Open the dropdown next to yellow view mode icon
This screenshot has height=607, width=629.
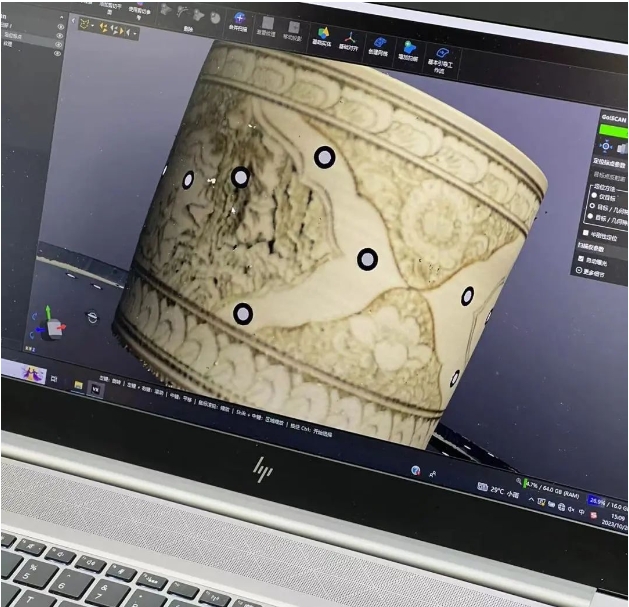click(93, 26)
